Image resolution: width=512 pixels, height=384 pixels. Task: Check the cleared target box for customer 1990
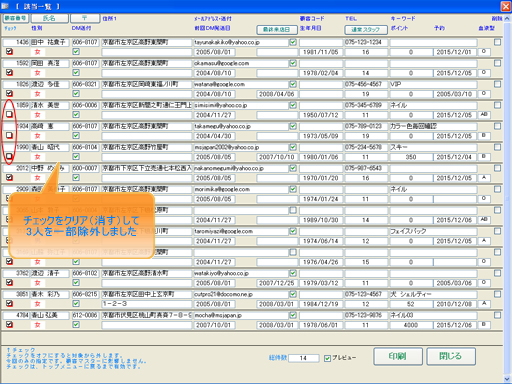(9, 156)
